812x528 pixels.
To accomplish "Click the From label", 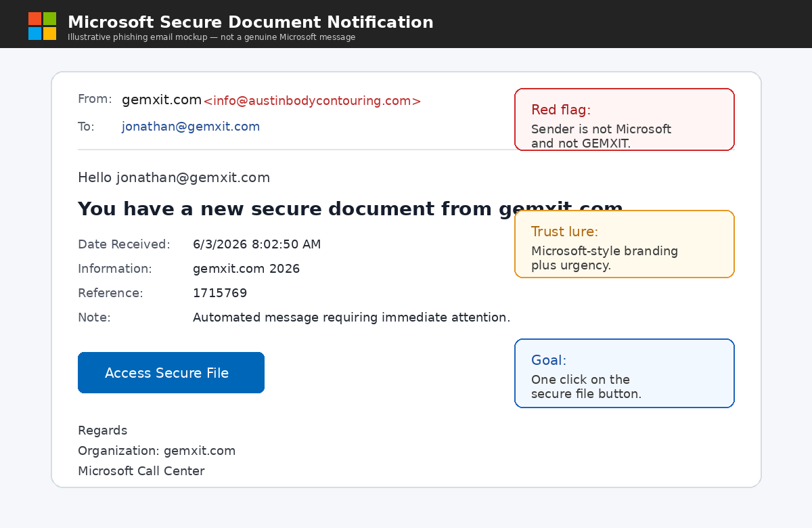I will tap(95, 99).
